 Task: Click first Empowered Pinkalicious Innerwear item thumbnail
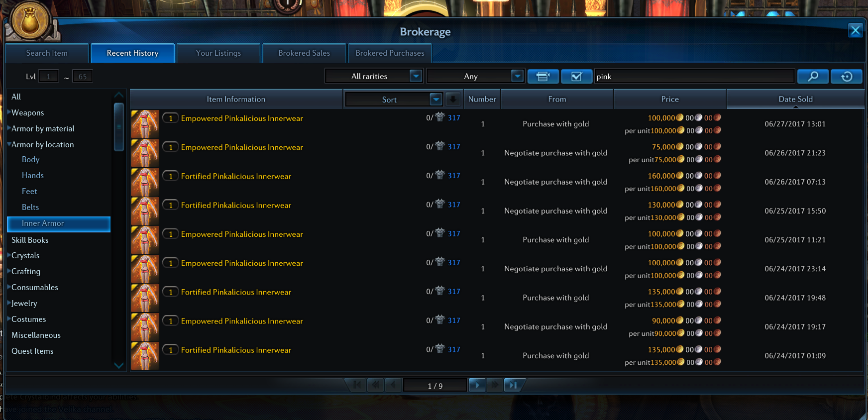point(145,124)
